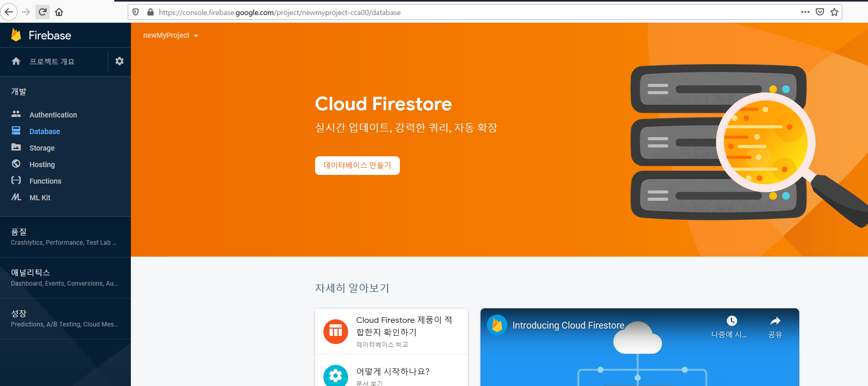Click the Authentication people icon

coord(16,114)
